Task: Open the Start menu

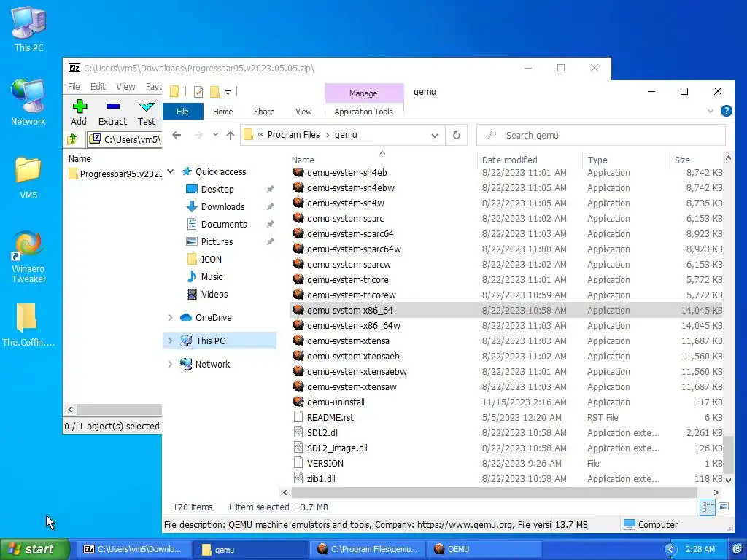Action: [35, 549]
